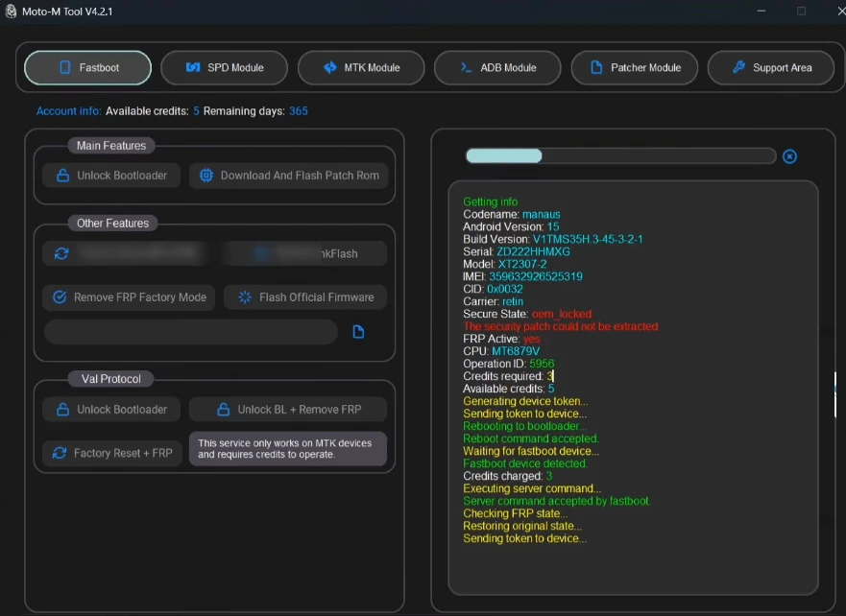Go to the ADB Module tab
The image size is (846, 616).
click(497, 68)
